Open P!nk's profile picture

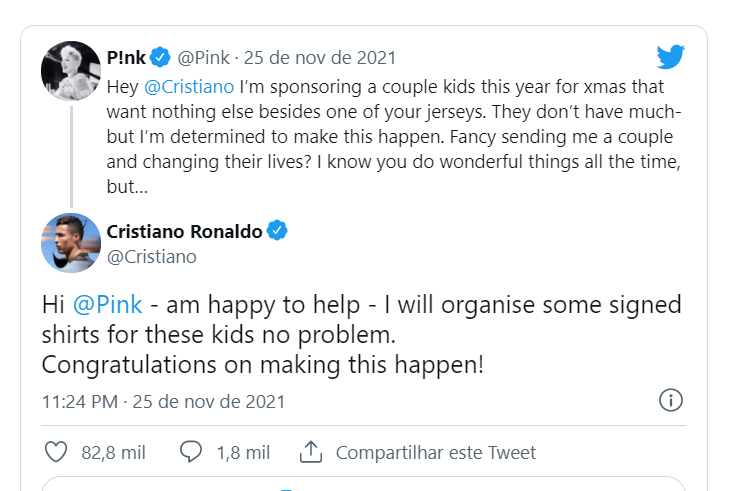point(70,71)
